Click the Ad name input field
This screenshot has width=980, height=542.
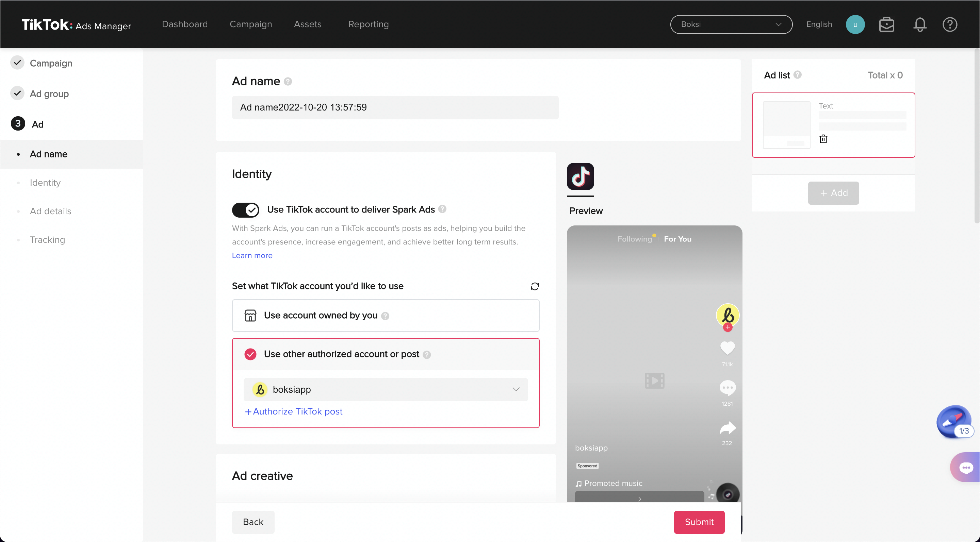395,107
